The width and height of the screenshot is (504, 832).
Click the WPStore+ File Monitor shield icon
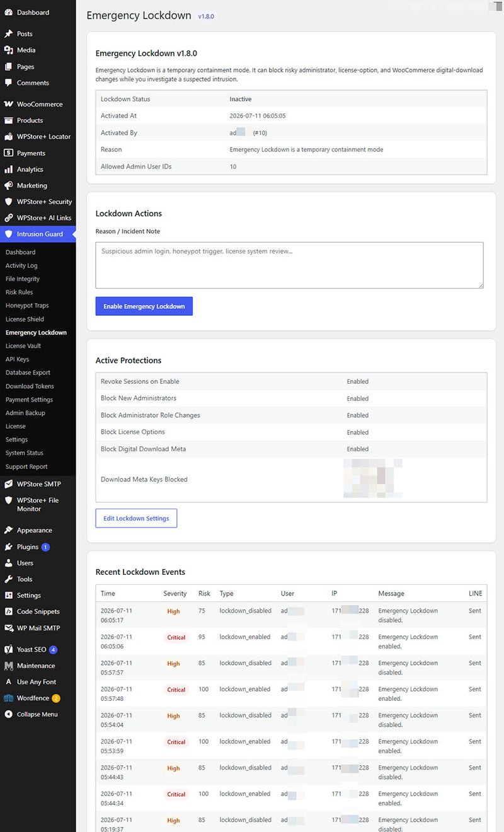click(8, 500)
